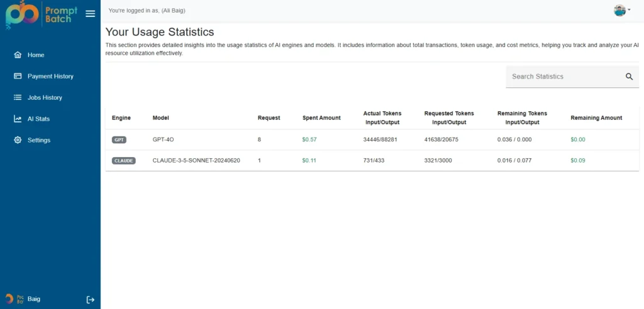Screen dimensions: 644x309
Task: Click the $0.57 spent amount
Action: tap(309, 139)
